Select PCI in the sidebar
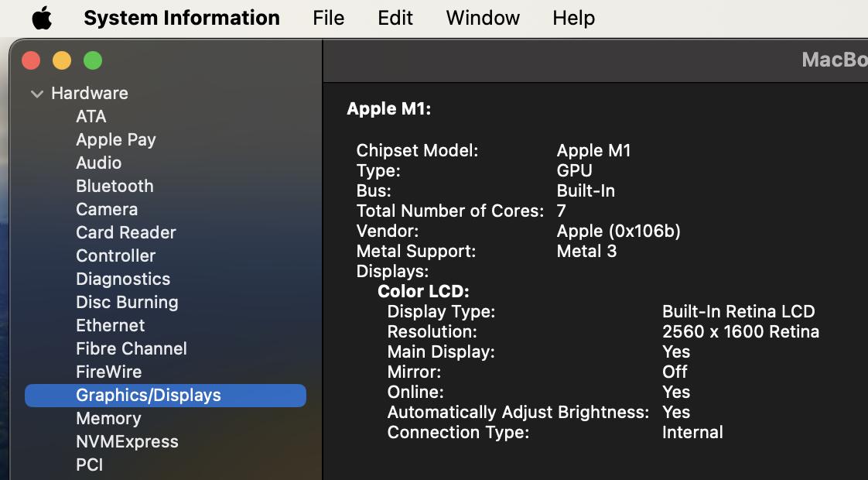 90,465
